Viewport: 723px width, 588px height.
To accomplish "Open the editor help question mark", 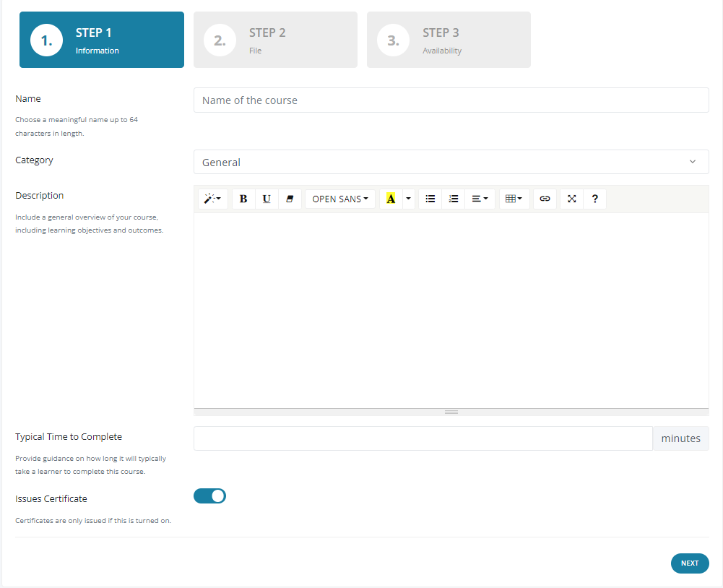I will pos(594,199).
